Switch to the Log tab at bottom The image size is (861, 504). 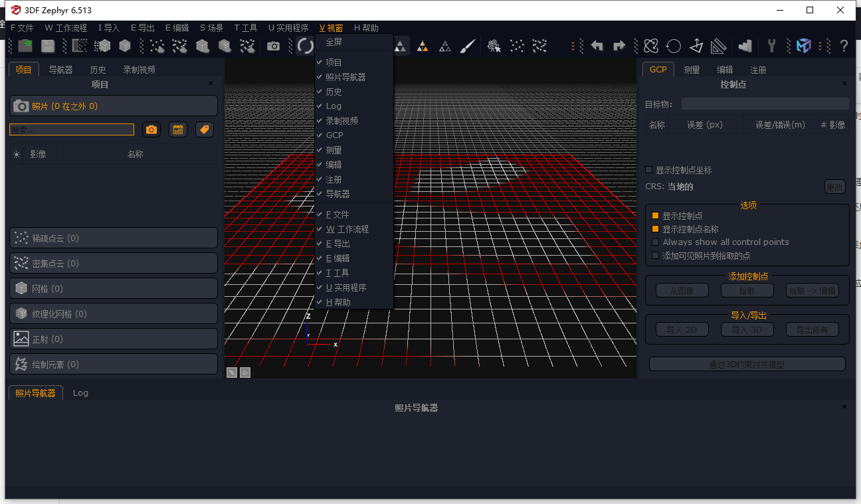click(80, 393)
